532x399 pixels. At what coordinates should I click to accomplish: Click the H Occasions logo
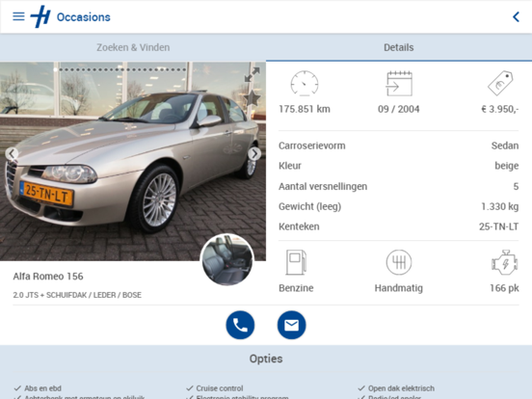click(40, 16)
